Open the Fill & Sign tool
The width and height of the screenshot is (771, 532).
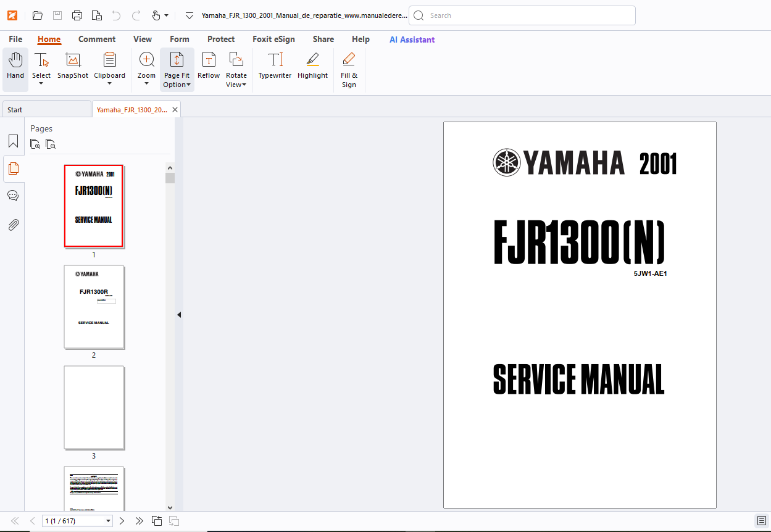349,70
